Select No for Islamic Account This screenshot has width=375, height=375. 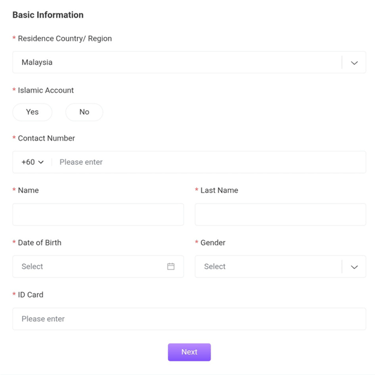coord(84,112)
